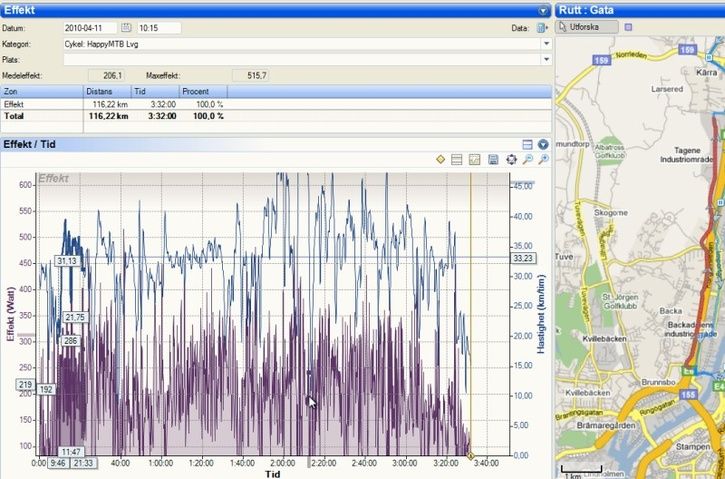Click the 11:47 selection duration label
Screen dimensions: 725x479
(71, 452)
